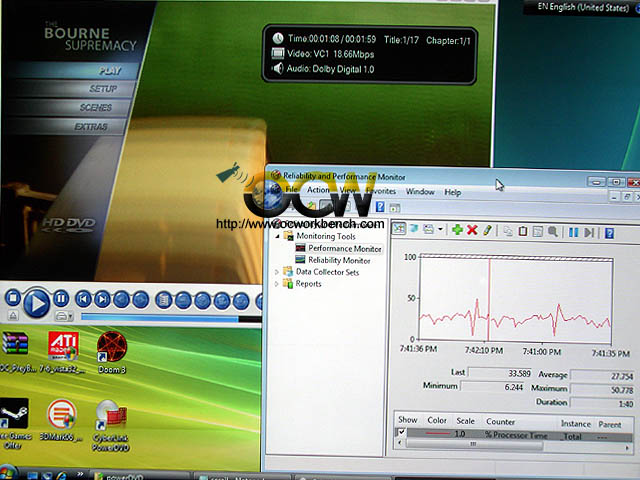Click blue Help icon in main MMC toolbar
640x480 pixels.
tap(380, 207)
